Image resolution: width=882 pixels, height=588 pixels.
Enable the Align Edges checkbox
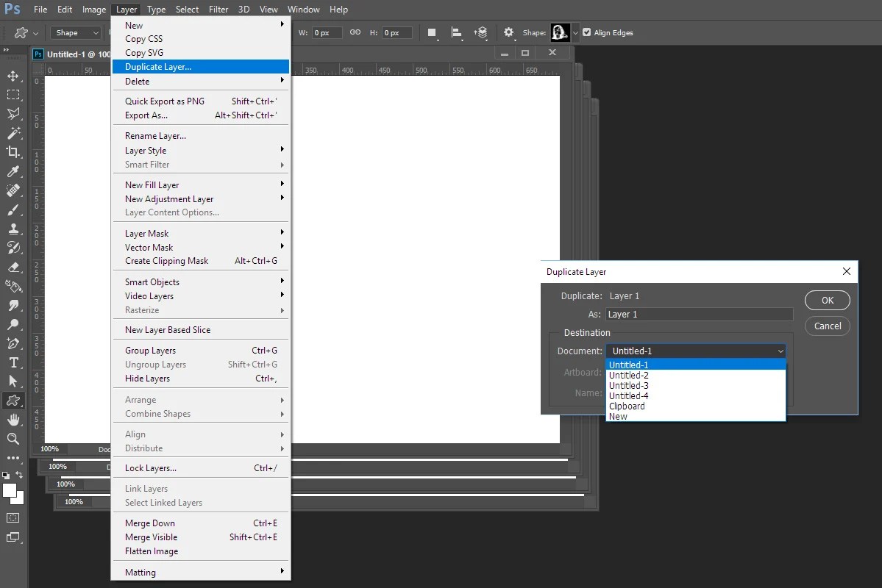[586, 32]
